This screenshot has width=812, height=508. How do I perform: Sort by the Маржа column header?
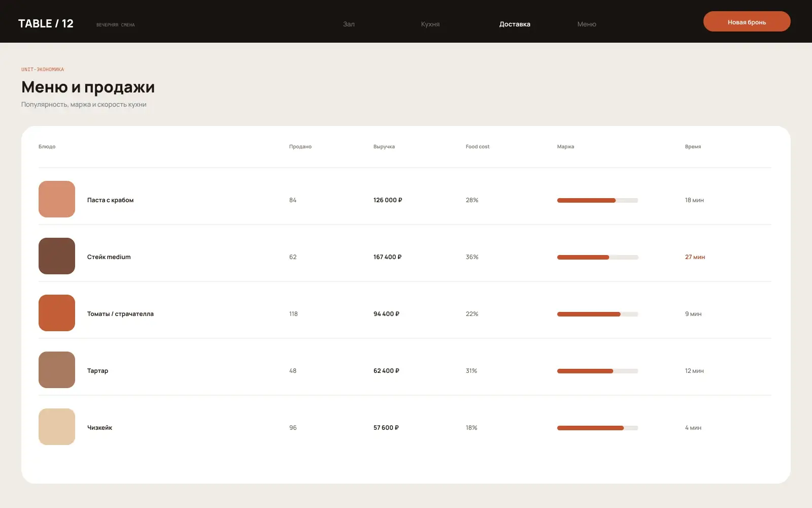pos(565,146)
